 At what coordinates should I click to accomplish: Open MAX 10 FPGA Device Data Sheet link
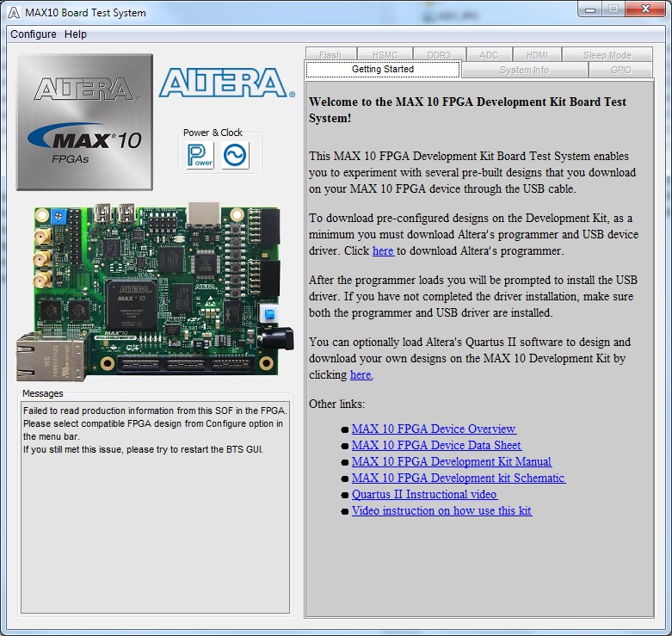click(437, 445)
